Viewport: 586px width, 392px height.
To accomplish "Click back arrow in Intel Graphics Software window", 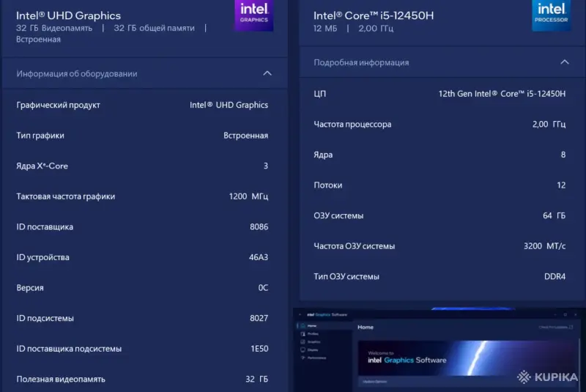I will click(x=300, y=314).
